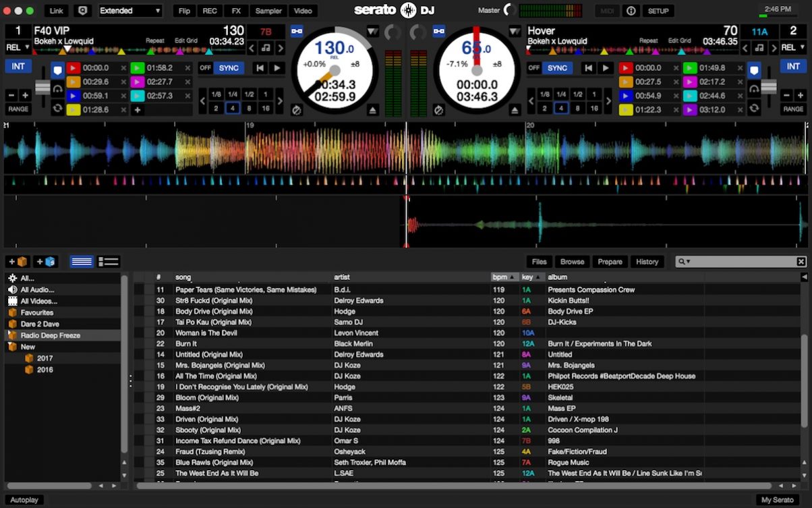Switch to the Prepare tab
This screenshot has width=812, height=508.
[610, 262]
